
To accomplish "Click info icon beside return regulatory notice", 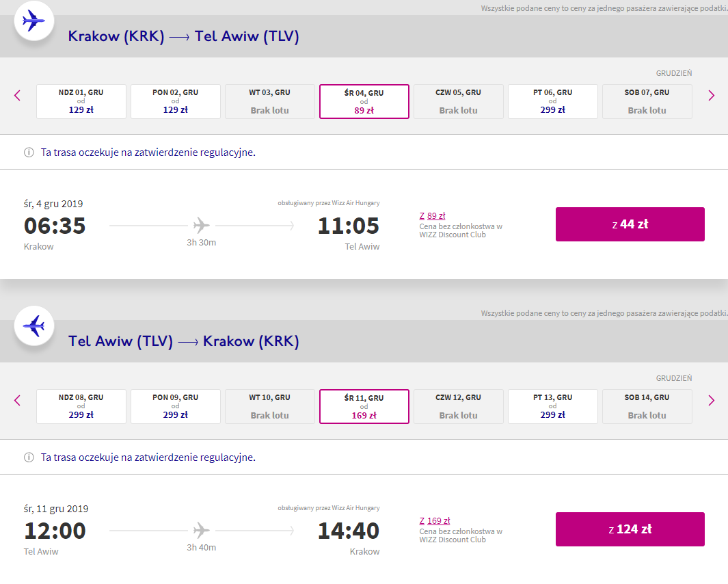I will [29, 457].
